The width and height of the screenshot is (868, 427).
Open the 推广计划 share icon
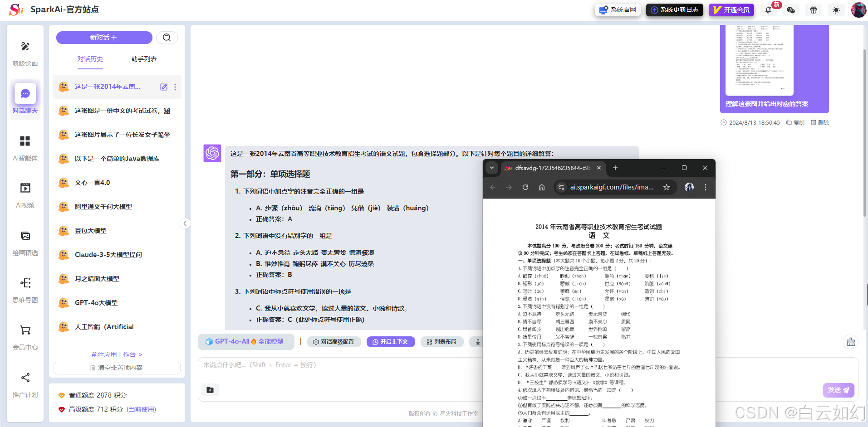pos(25,378)
